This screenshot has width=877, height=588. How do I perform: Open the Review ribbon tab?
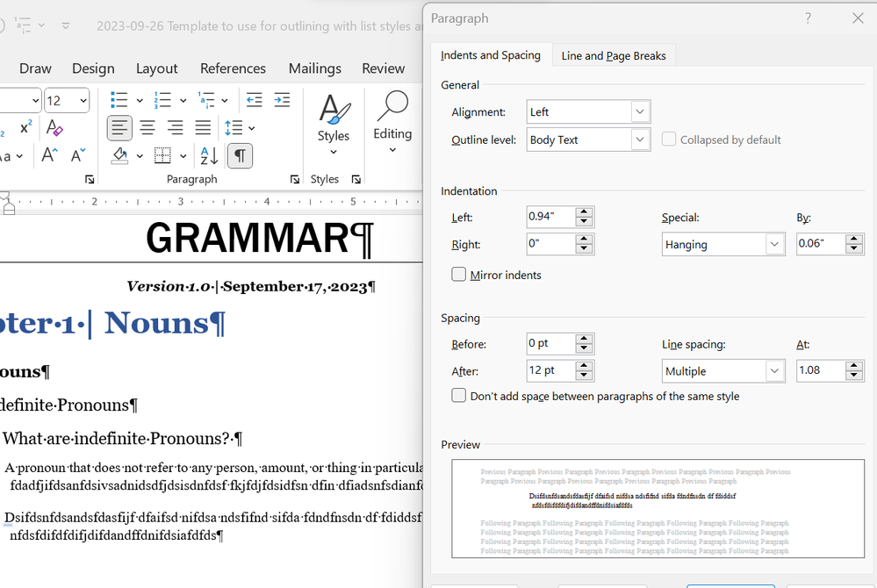383,68
